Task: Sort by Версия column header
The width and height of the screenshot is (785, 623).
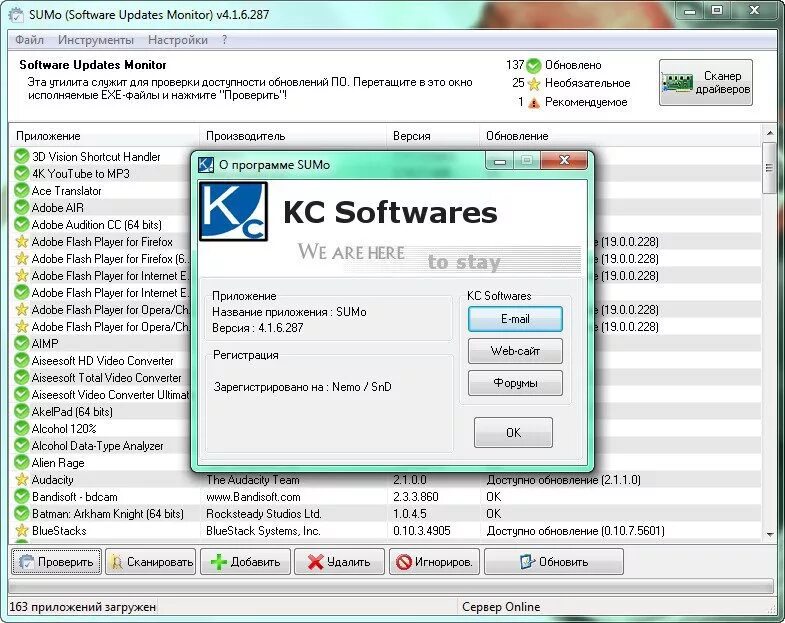Action: click(433, 136)
